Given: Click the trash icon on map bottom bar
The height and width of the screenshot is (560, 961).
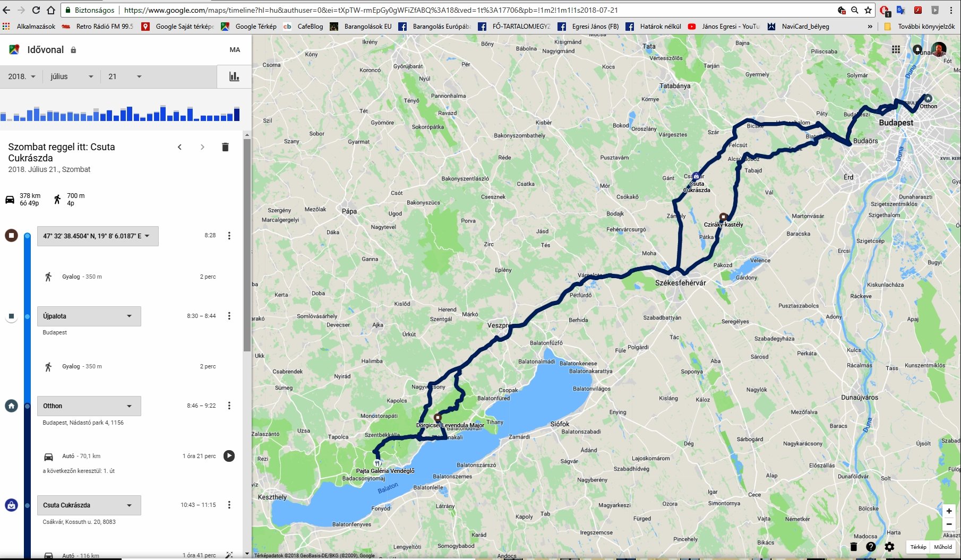Looking at the screenshot, I should [854, 547].
